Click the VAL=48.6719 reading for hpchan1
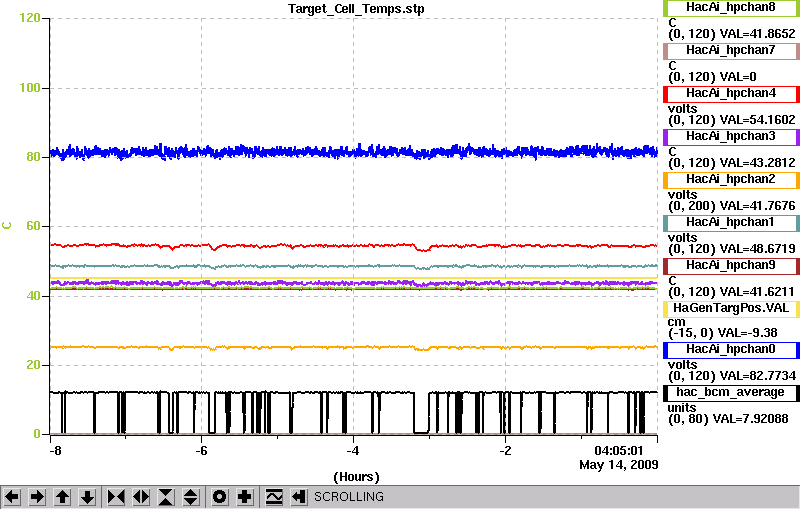Image resolution: width=800 pixels, height=509 pixels. (757, 249)
